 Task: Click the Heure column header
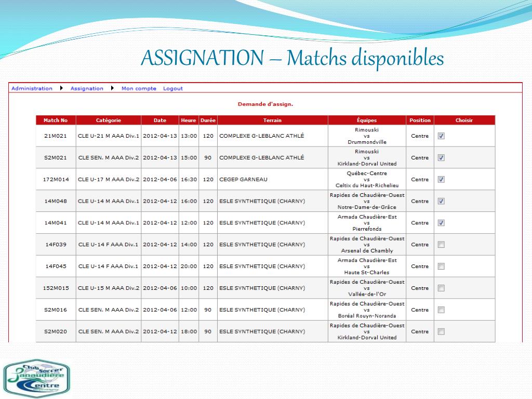point(189,120)
